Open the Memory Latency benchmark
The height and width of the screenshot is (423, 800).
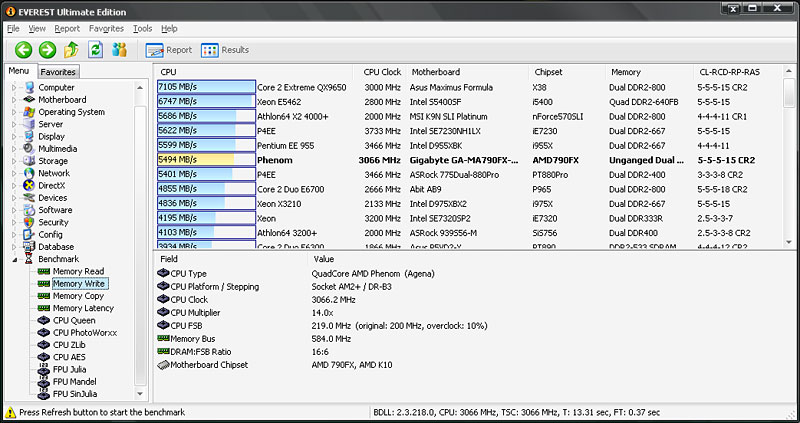pos(83,308)
